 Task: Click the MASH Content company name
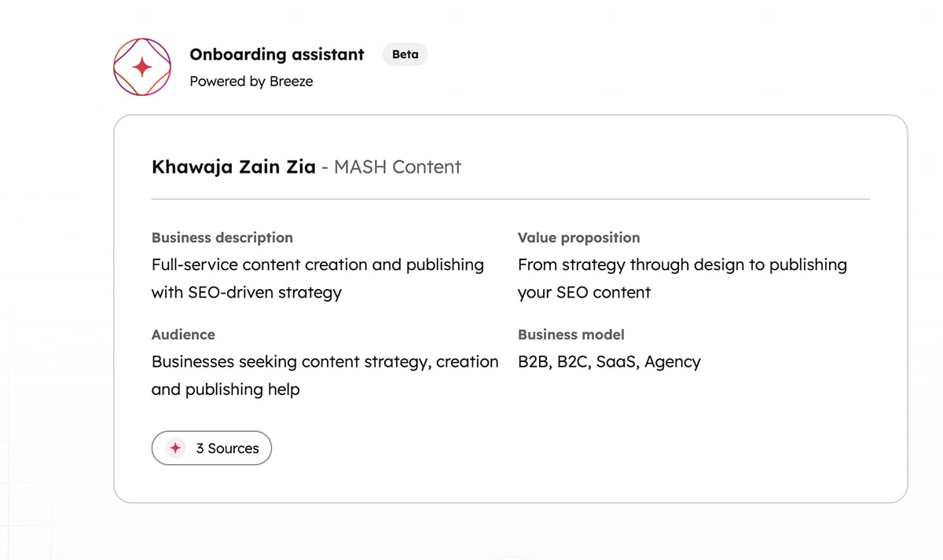point(398,167)
